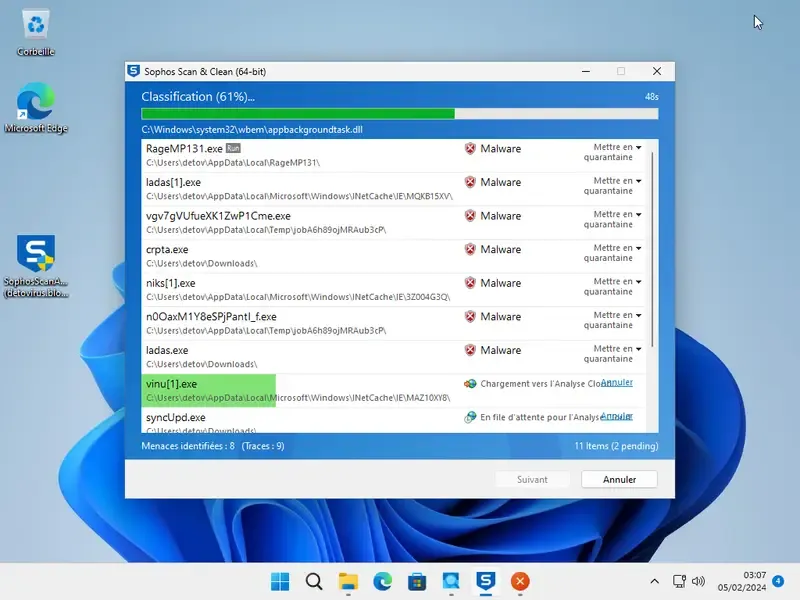Open network status in the system tray
Image resolution: width=800 pixels, height=600 pixels.
tap(679, 581)
